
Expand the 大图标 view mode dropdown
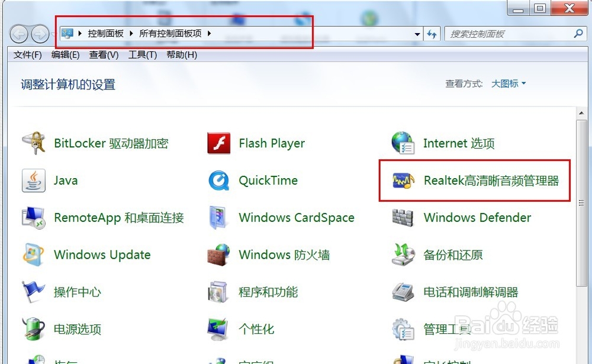point(508,83)
